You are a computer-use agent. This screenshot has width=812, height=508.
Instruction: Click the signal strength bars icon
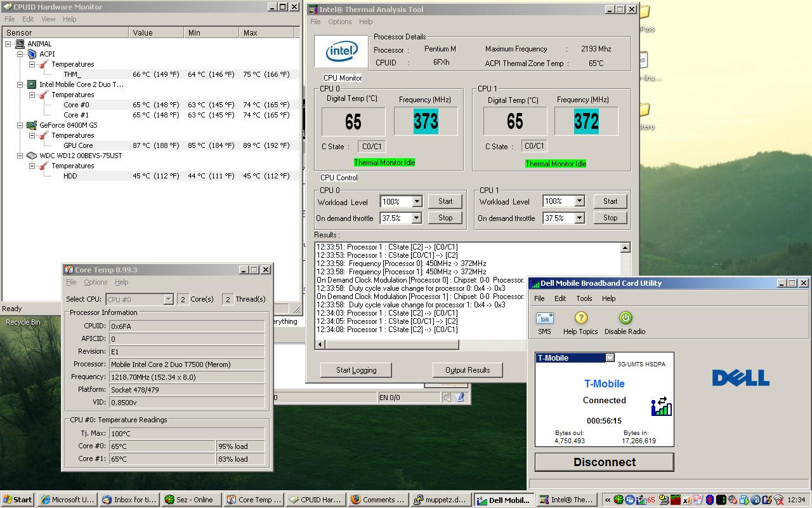click(x=661, y=406)
